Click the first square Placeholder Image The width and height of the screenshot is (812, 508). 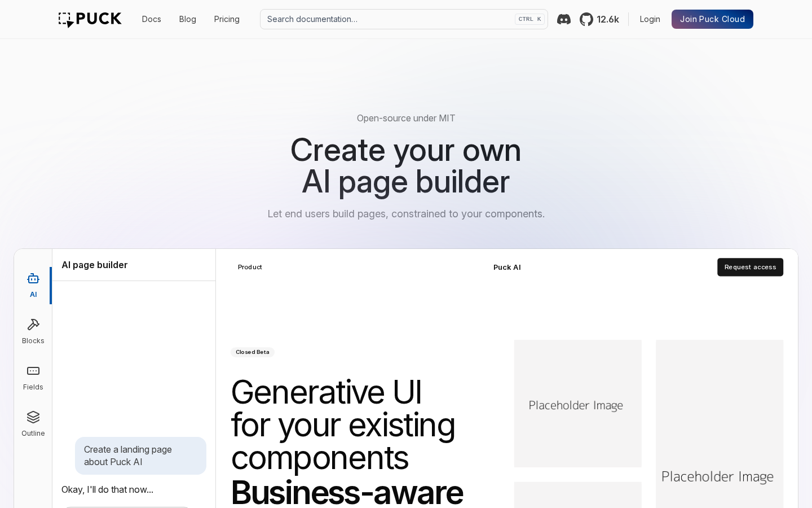pos(578,404)
